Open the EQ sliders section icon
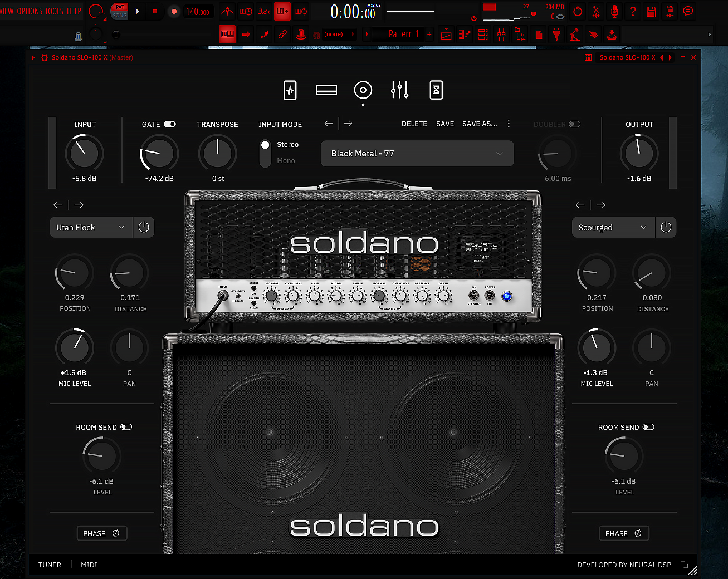 click(x=399, y=90)
